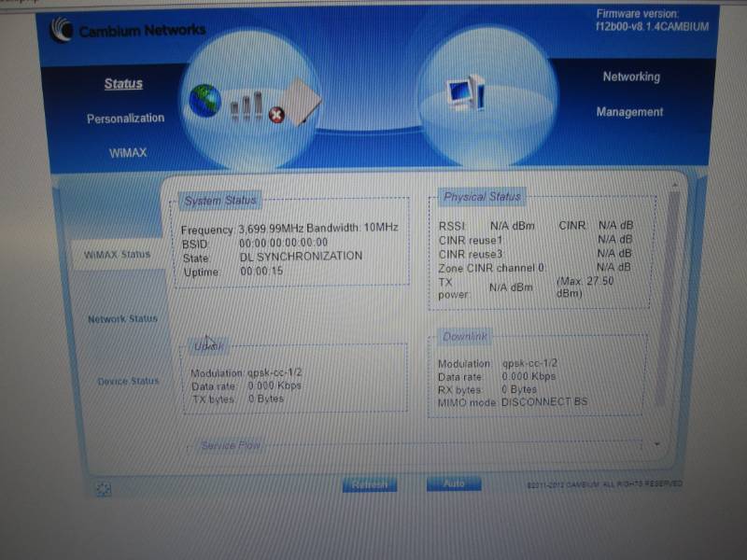This screenshot has height=560, width=747.
Task: Click the System Status heading
Action: pyautogui.click(x=220, y=201)
